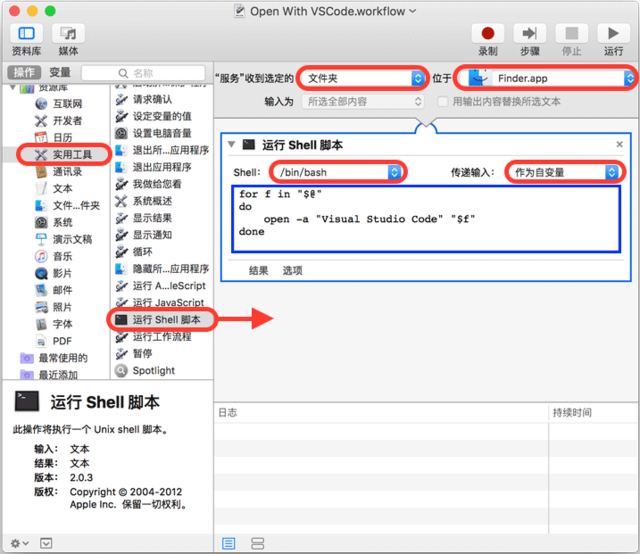The image size is (640, 554).
Task: Enable 用输出内容替换所选文本 checkbox
Action: point(442,102)
